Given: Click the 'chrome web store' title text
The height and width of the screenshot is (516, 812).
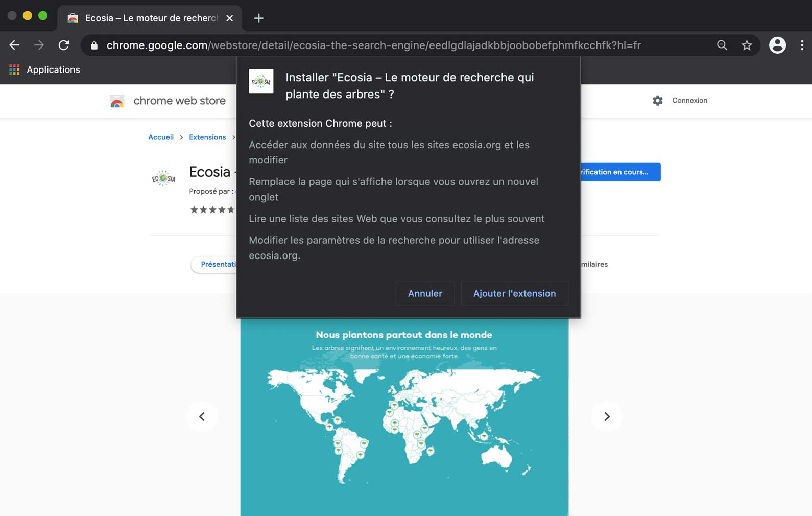Looking at the screenshot, I should click(x=179, y=101).
